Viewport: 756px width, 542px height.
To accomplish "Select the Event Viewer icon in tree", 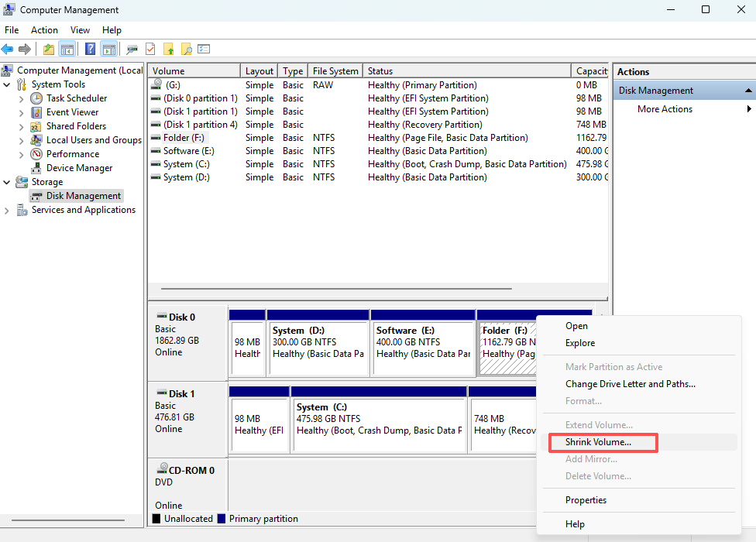I will pos(36,112).
